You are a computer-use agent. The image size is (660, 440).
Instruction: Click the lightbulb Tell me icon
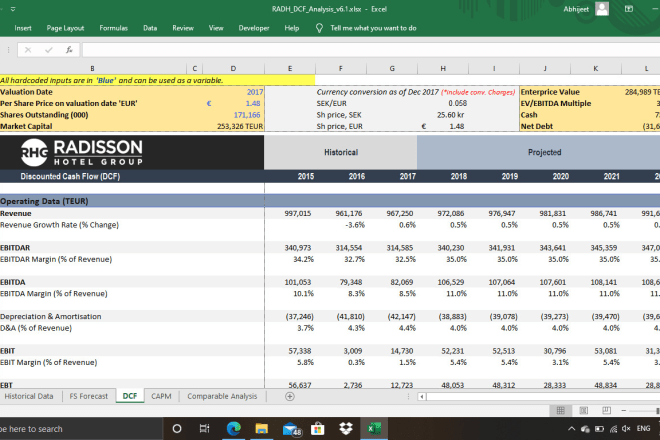[x=319, y=28]
